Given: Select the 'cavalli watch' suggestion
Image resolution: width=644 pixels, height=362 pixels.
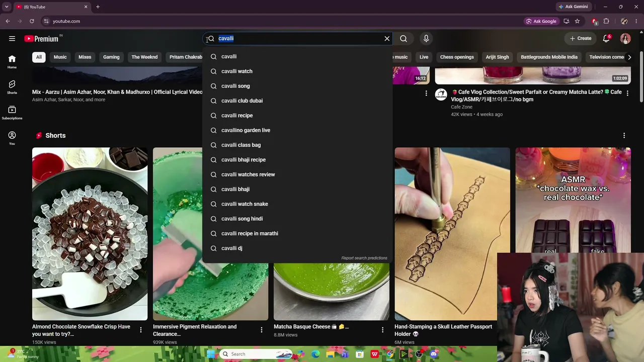Looking at the screenshot, I should (297, 71).
